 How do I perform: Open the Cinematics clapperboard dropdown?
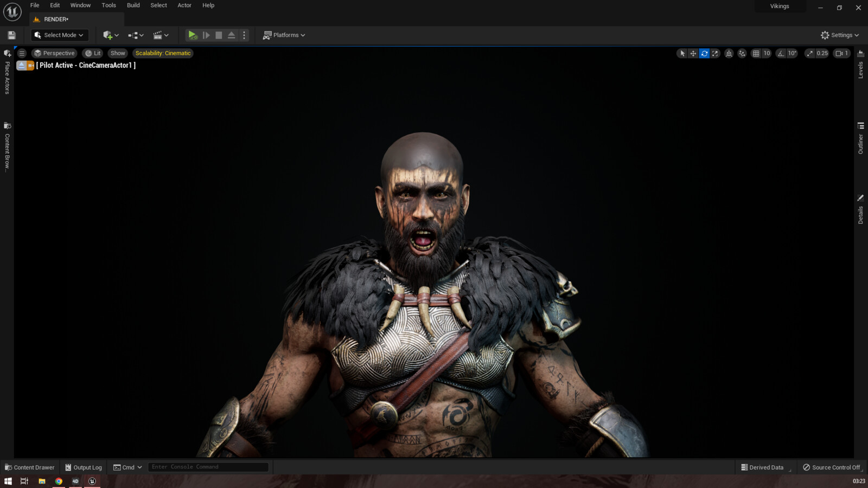click(161, 35)
